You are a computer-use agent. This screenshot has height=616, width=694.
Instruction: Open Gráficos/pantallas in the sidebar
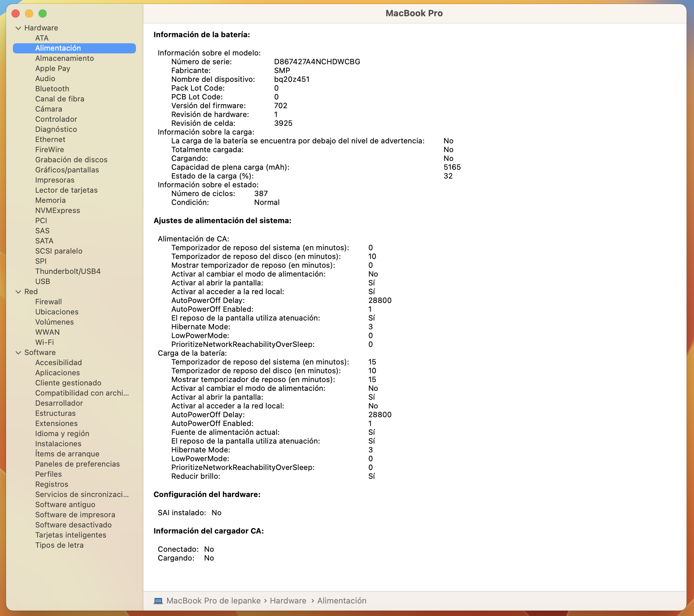[67, 170]
